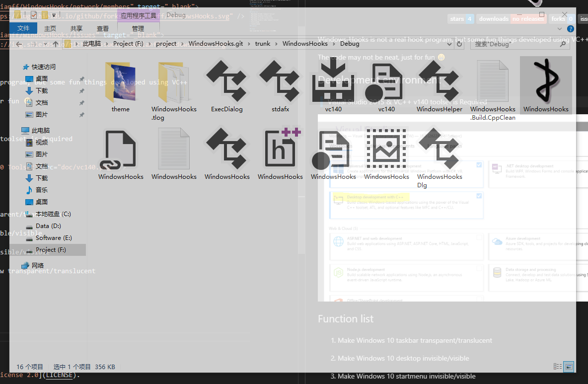Select WindowsHooks C++ header file icon
The width and height of the screenshot is (588, 384).
click(x=280, y=154)
